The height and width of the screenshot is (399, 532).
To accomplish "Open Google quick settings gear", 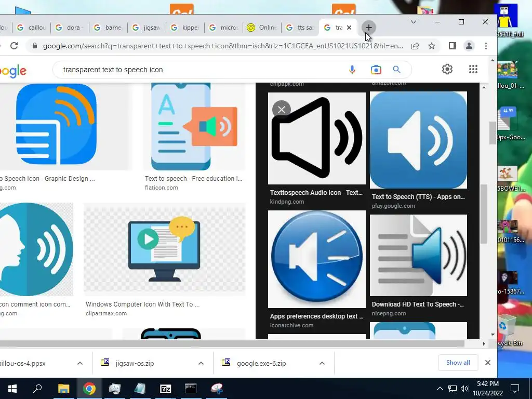I will click(x=447, y=69).
